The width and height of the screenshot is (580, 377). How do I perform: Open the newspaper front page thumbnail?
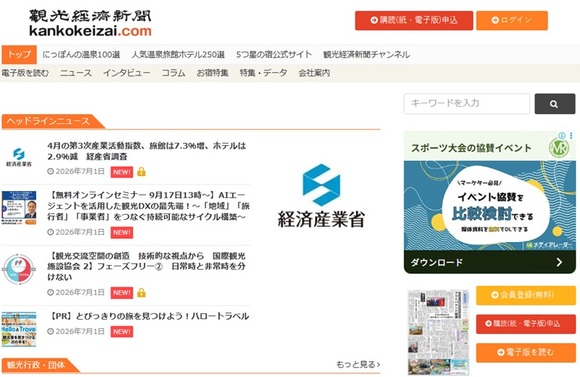point(438,332)
